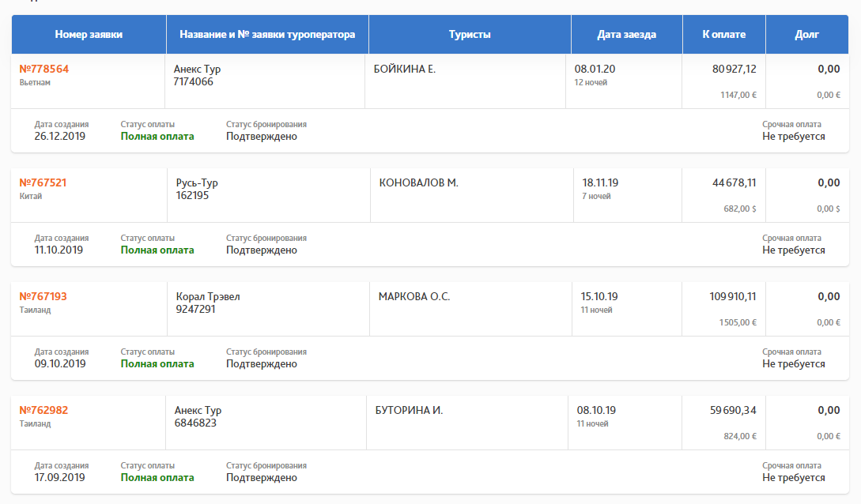861x504 pixels.
Task: Click the Туристы column header
Action: point(470,34)
